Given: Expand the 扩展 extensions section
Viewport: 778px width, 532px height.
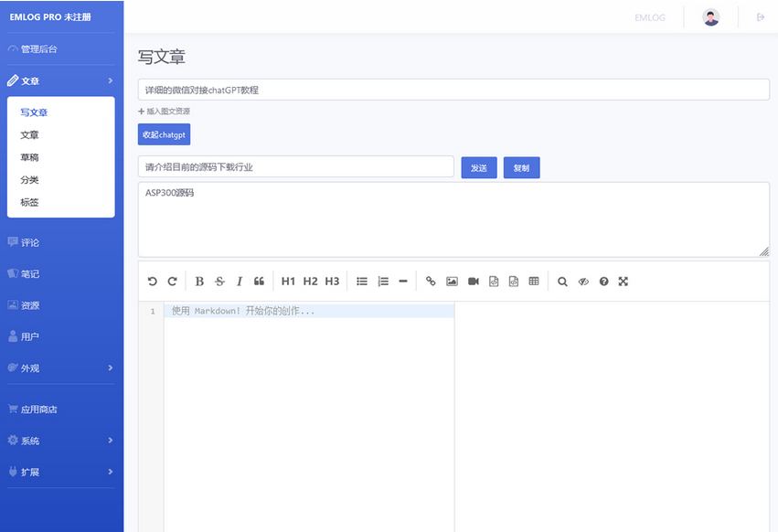Looking at the screenshot, I should tap(60, 472).
